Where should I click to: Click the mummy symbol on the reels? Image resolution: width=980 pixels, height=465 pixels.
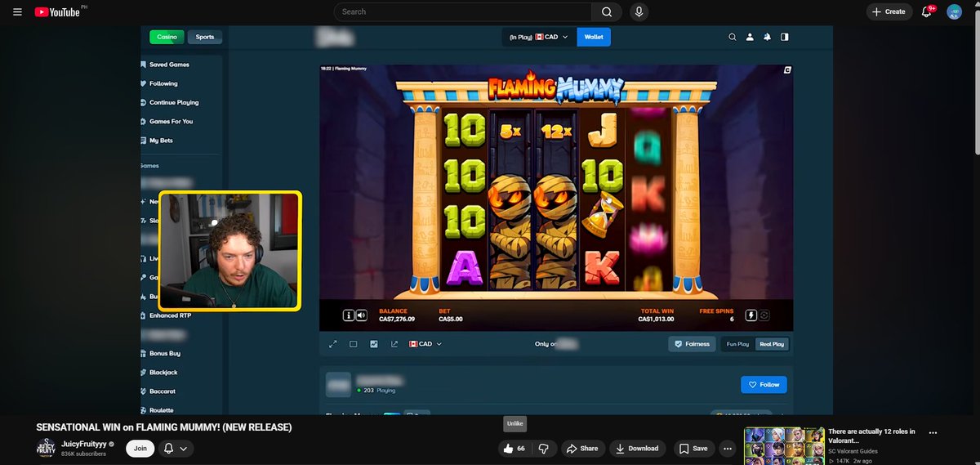tap(510, 230)
